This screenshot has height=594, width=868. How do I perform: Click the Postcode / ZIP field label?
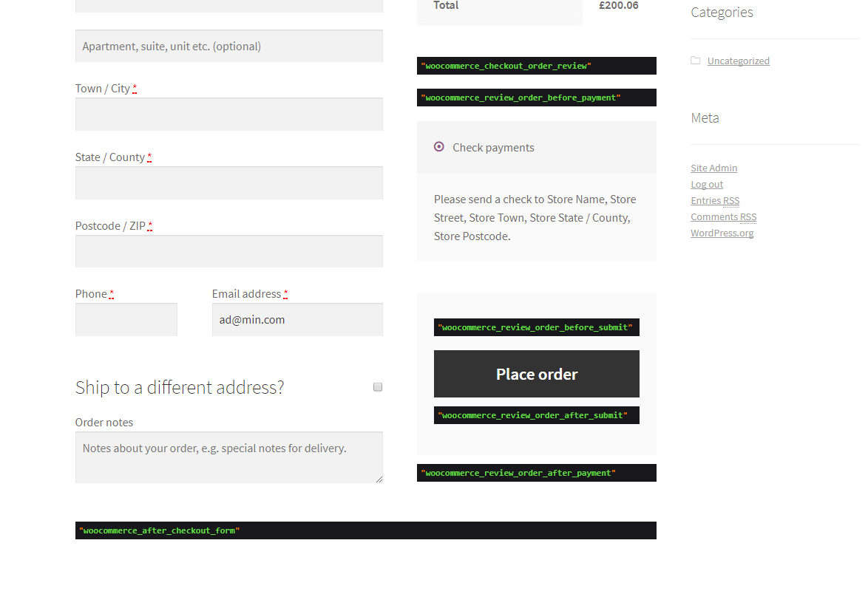110,225
